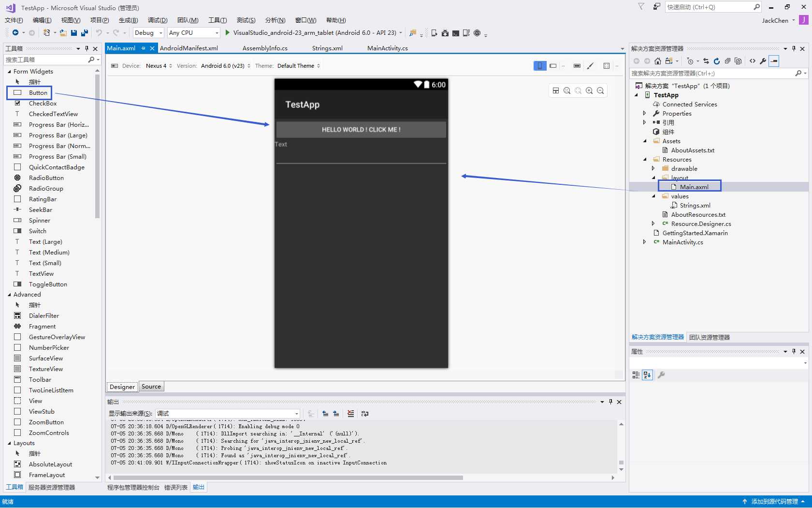
Task: Switch to AndroidManifest.xml tab
Action: [189, 48]
